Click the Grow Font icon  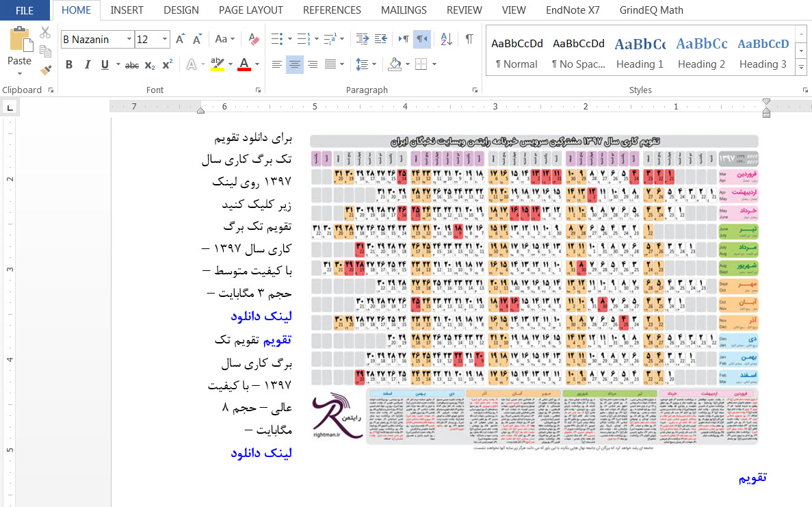pyautogui.click(x=180, y=39)
